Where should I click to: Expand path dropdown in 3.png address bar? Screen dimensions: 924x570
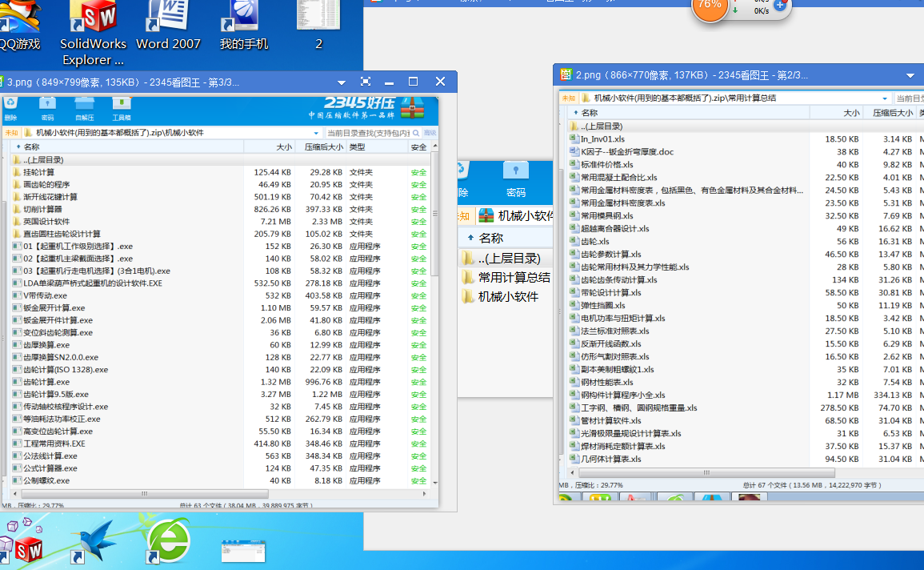pos(317,133)
